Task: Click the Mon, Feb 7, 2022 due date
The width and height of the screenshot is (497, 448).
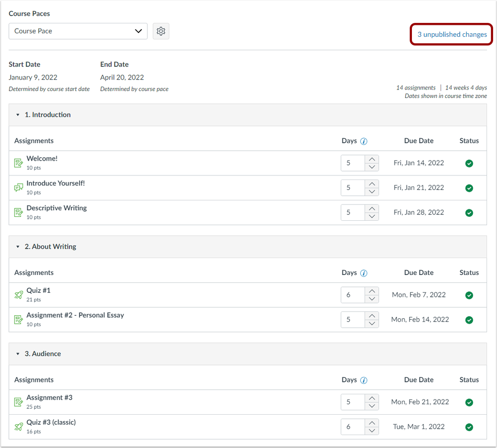Action: pyautogui.click(x=419, y=295)
